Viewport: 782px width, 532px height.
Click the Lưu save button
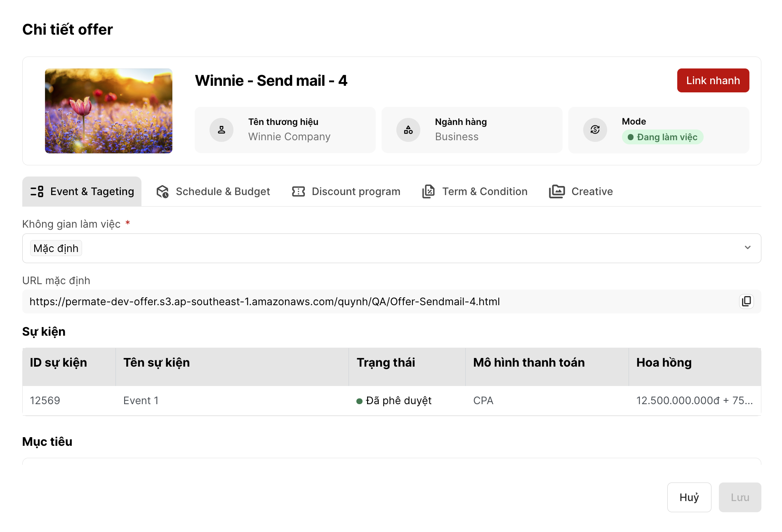[x=740, y=497]
